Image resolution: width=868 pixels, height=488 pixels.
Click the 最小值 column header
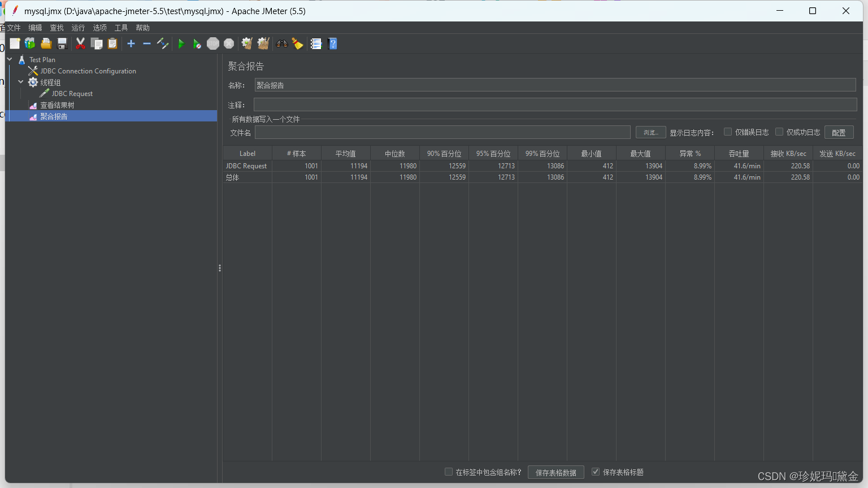pyautogui.click(x=592, y=154)
